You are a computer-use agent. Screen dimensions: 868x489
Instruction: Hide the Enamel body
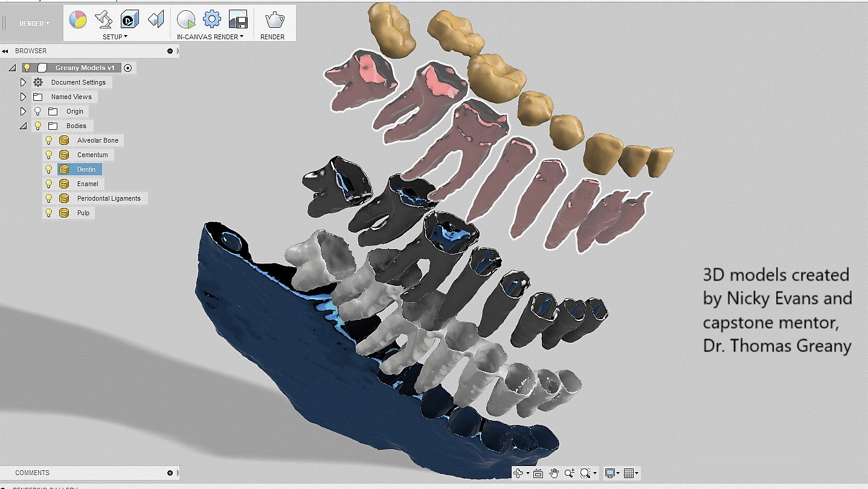(49, 184)
